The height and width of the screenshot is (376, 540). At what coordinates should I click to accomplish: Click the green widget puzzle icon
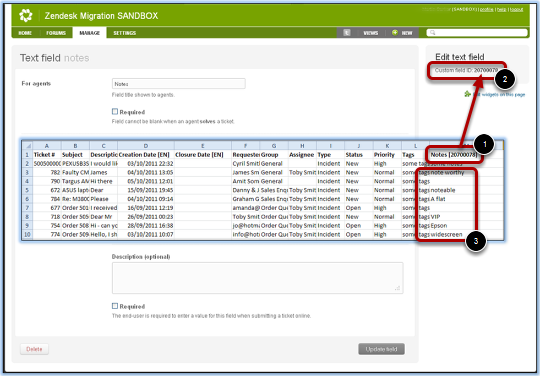click(x=467, y=94)
